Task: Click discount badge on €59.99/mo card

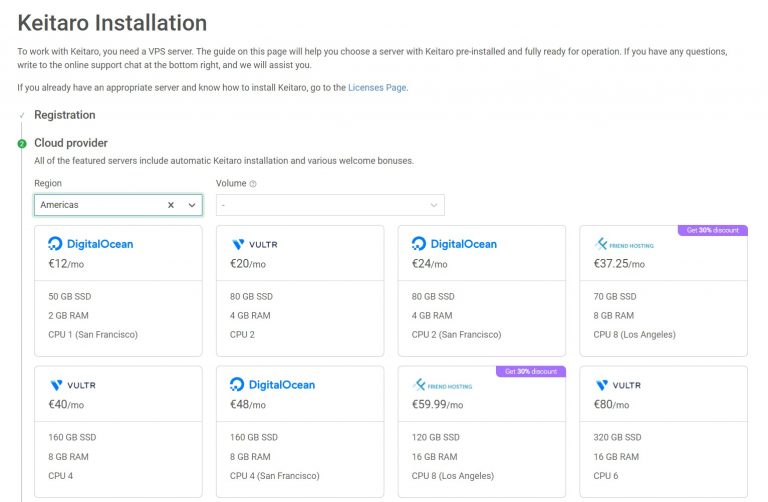Action: point(531,372)
